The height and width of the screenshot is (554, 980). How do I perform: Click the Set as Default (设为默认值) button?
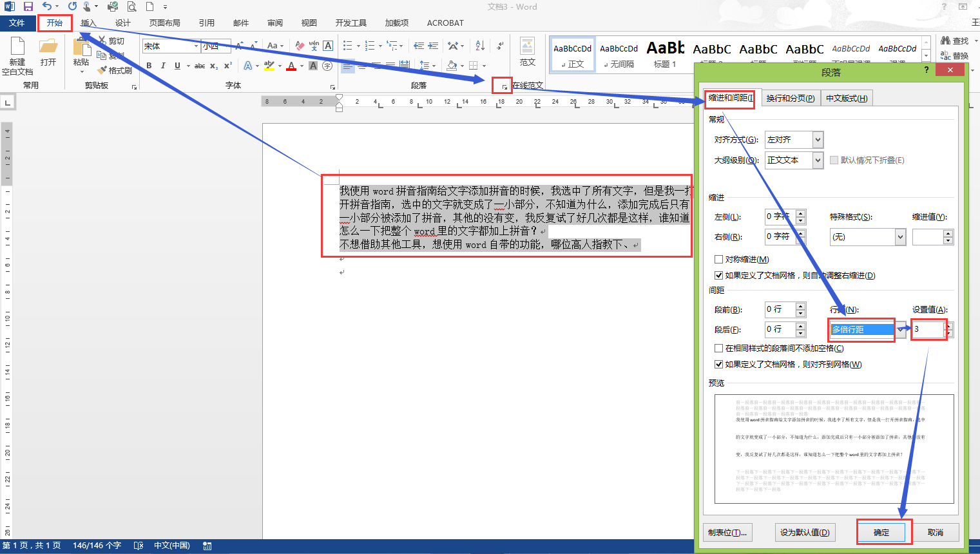coord(805,533)
